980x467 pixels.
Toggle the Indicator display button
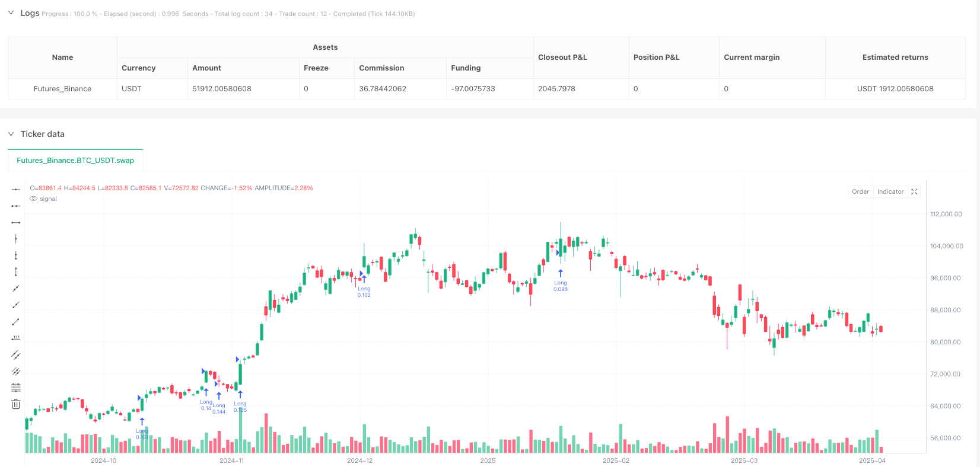890,191
